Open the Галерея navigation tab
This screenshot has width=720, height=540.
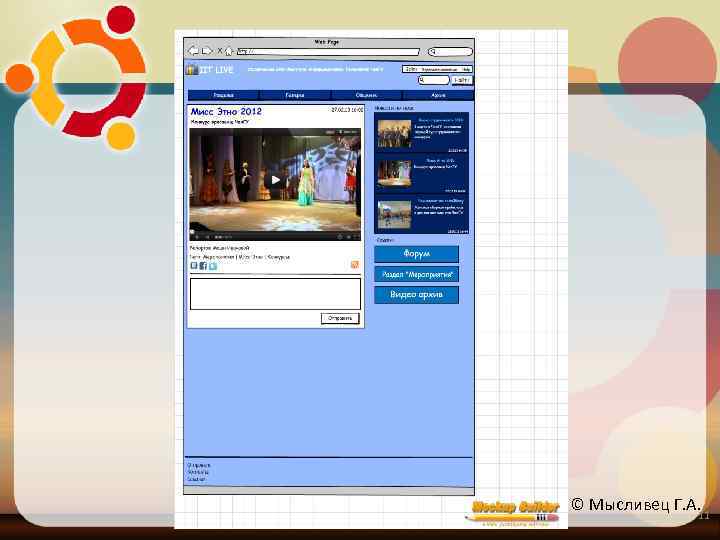[295, 95]
